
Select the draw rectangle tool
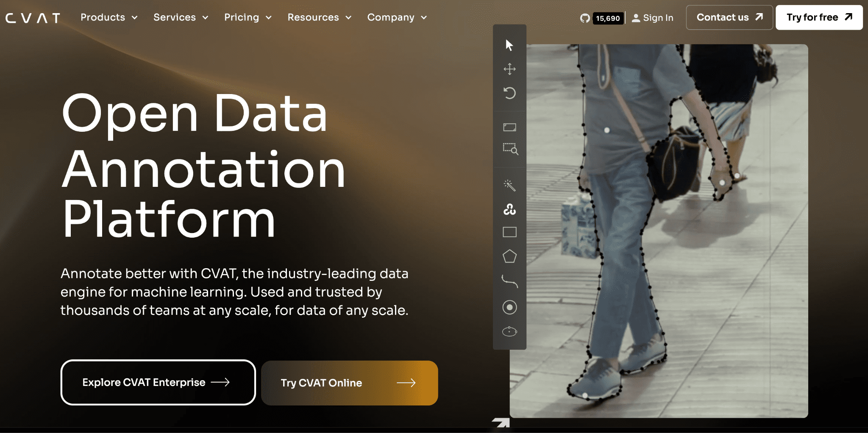[509, 232]
